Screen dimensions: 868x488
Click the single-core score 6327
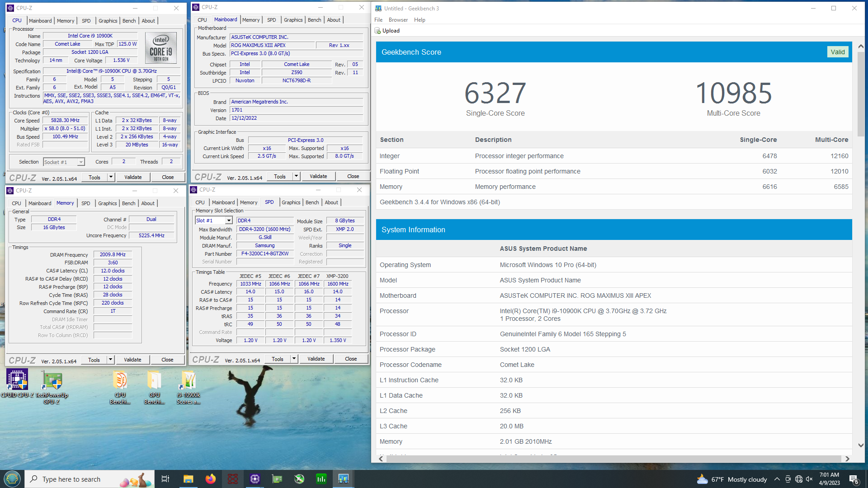pyautogui.click(x=495, y=93)
